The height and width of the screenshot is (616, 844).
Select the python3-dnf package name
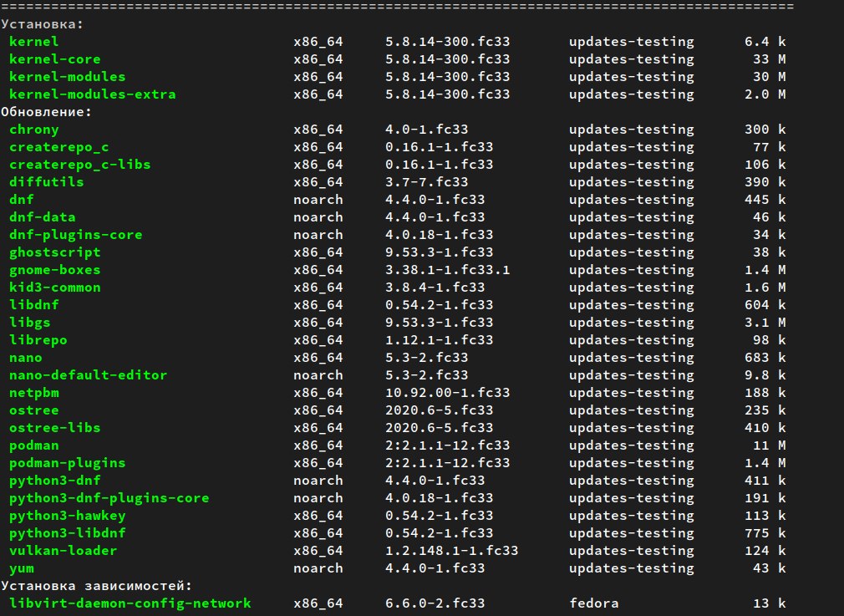(55, 481)
